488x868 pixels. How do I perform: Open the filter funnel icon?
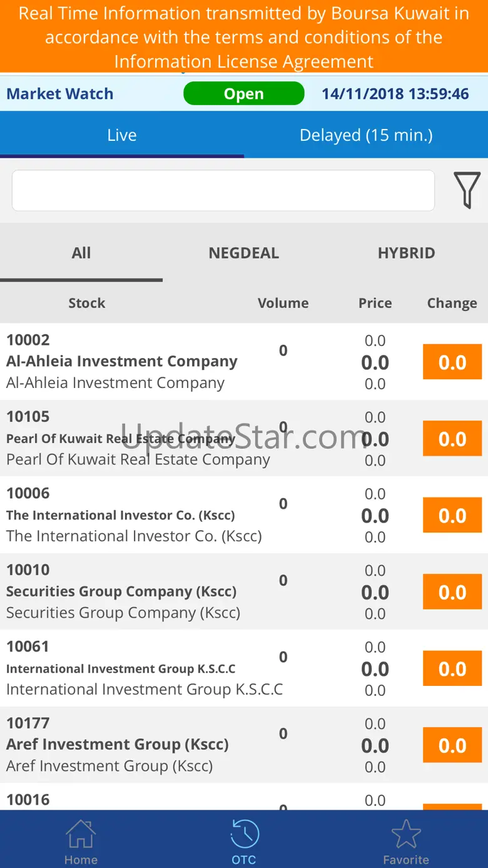click(x=467, y=190)
